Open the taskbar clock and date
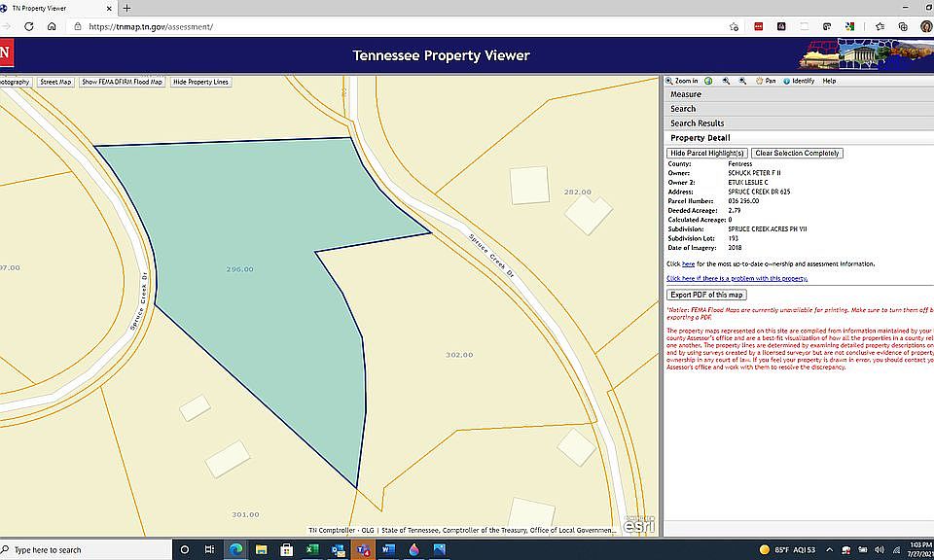The height and width of the screenshot is (560, 934). tap(921, 549)
